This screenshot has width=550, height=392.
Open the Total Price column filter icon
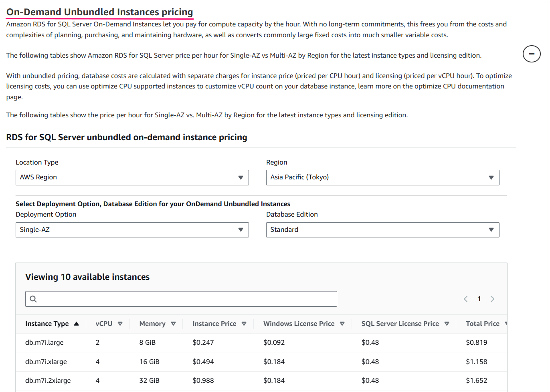tap(506, 324)
